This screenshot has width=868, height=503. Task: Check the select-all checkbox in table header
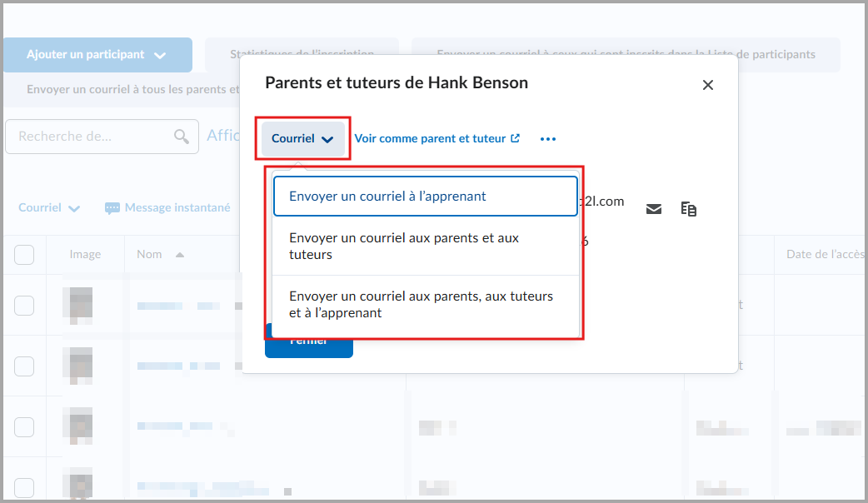24,254
